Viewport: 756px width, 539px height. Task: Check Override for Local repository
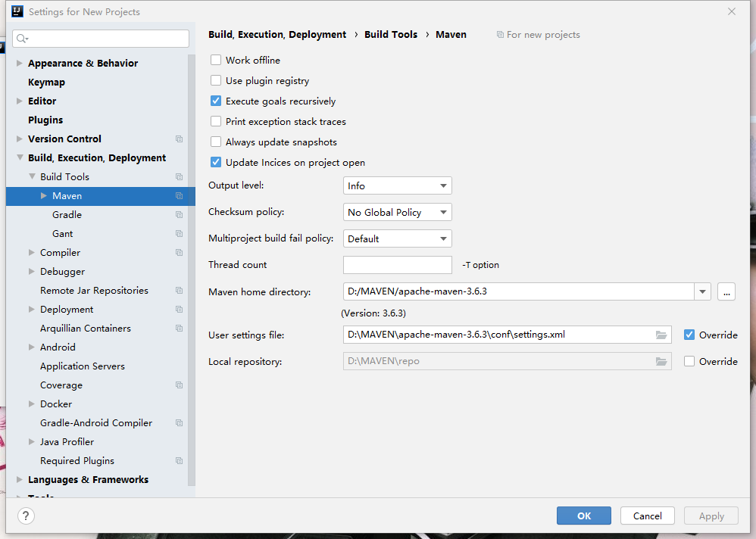(689, 361)
